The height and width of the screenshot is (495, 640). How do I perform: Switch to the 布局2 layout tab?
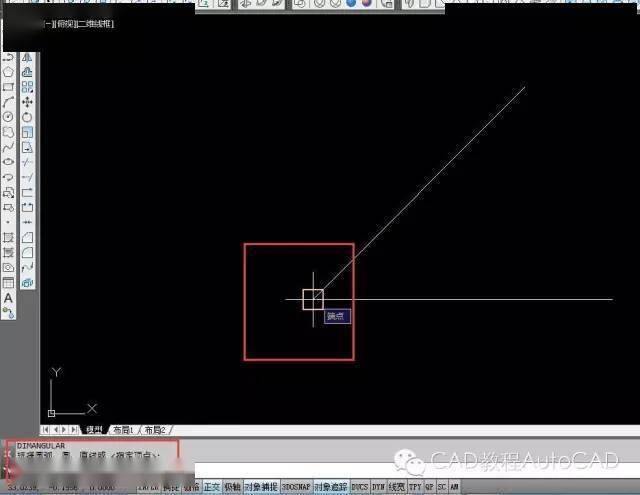(x=156, y=430)
